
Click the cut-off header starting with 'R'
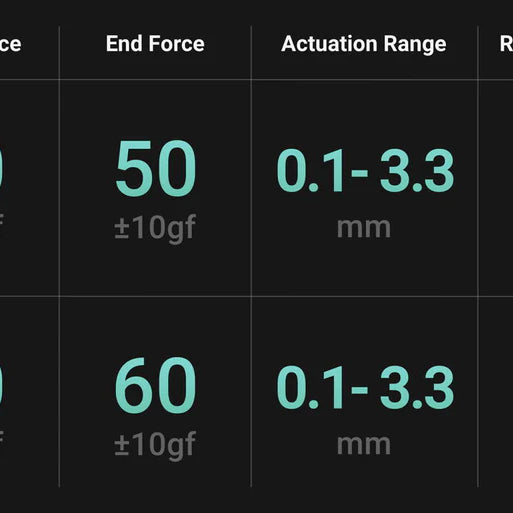pos(506,44)
